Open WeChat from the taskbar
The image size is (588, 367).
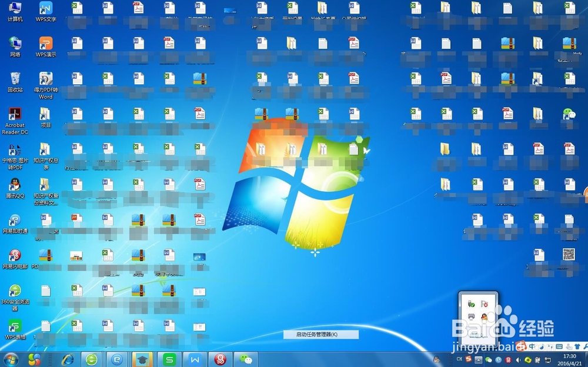[x=246, y=359]
